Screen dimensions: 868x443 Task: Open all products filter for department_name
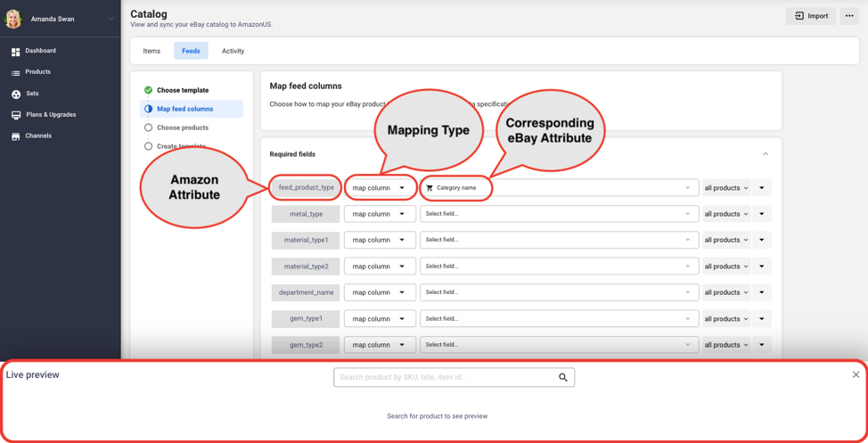click(x=726, y=292)
